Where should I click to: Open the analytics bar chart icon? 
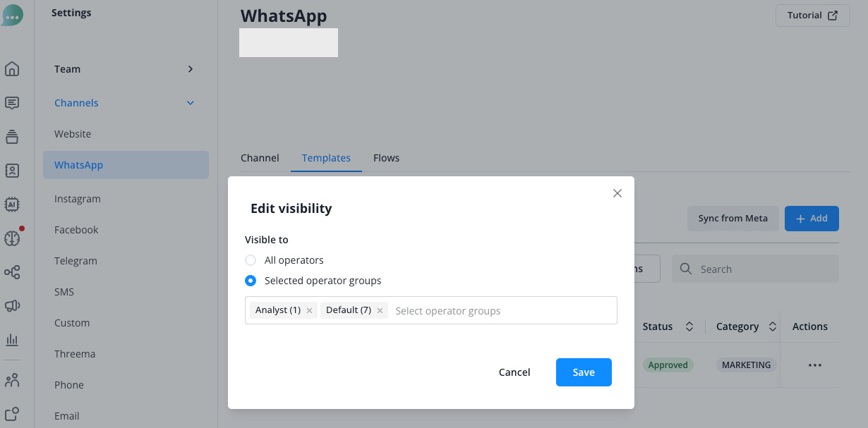coord(12,340)
